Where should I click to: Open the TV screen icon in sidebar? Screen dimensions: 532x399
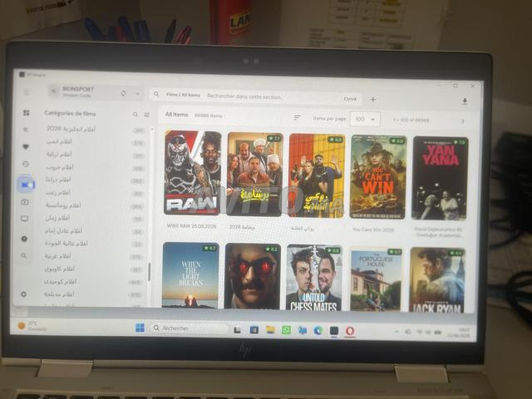(24, 219)
